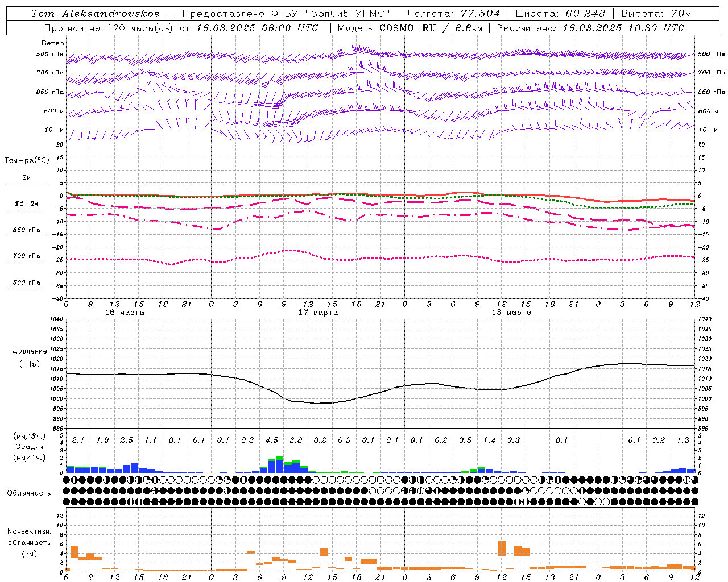Click the (км) unit label
The height and width of the screenshot is (582, 728).
[x=29, y=554]
